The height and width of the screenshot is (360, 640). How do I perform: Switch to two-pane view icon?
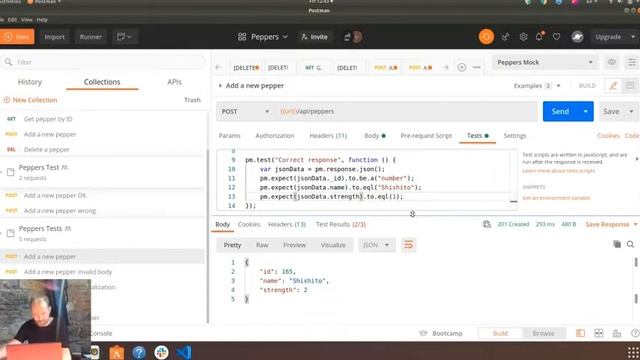(598, 333)
